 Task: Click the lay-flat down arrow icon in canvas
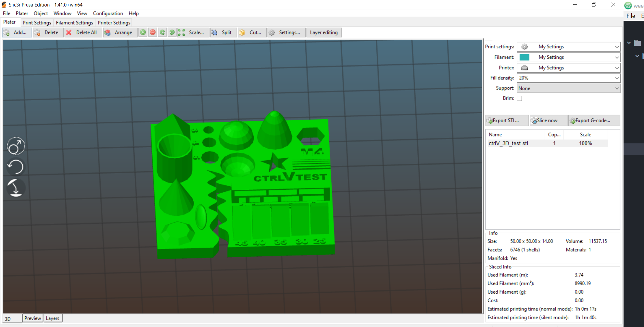coord(16,188)
